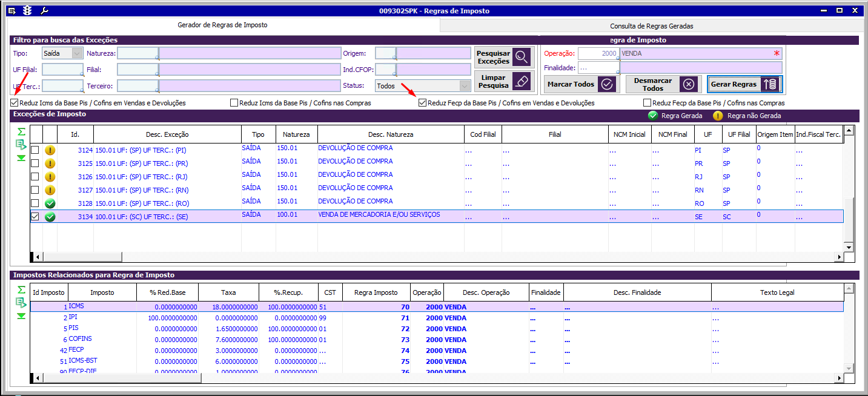The image size is (868, 396).
Task: Click the magnifier icon on Pesquisar Exceções
Action: click(x=521, y=57)
